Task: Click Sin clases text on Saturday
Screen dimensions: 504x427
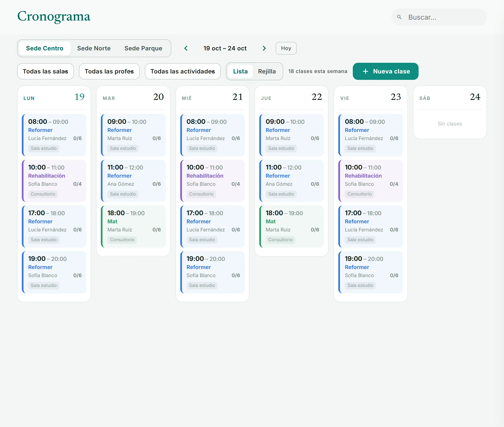Action: coord(450,124)
